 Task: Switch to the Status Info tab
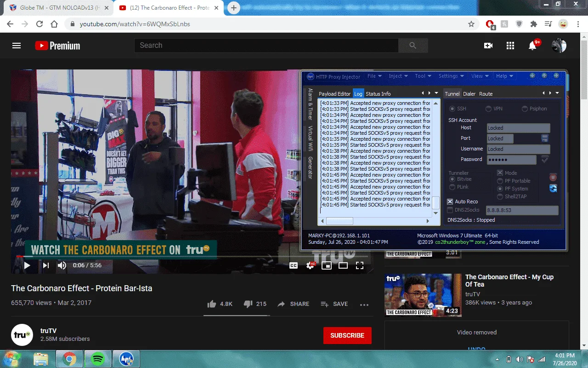378,94
